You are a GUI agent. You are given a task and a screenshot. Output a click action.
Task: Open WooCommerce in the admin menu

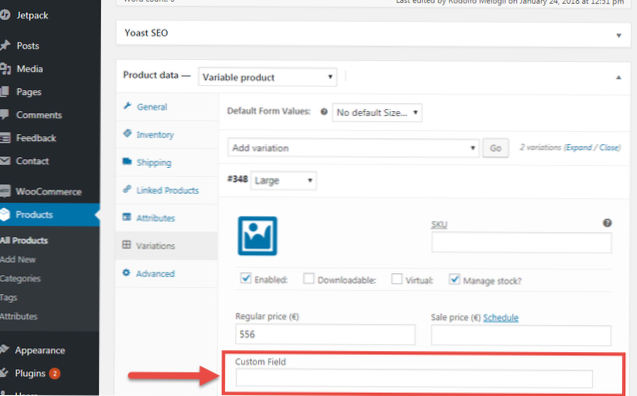[x=50, y=191]
